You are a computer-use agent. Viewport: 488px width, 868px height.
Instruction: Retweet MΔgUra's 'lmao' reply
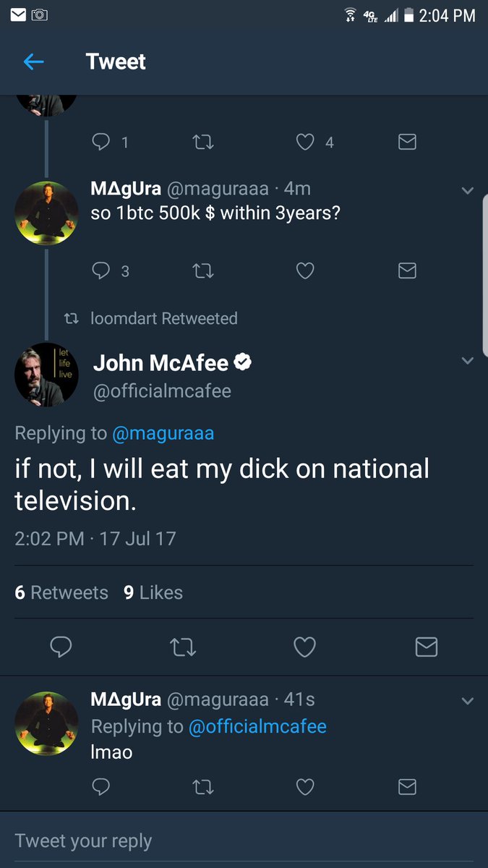(203, 786)
